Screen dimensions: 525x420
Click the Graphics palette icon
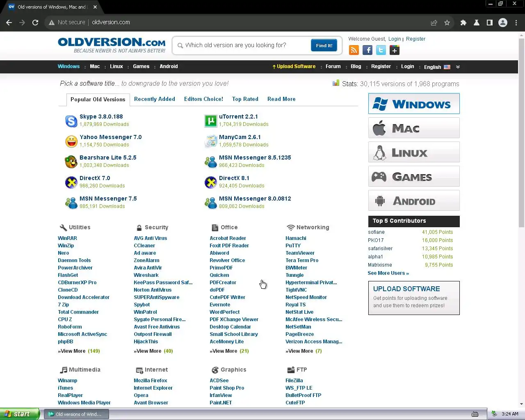tap(215, 370)
